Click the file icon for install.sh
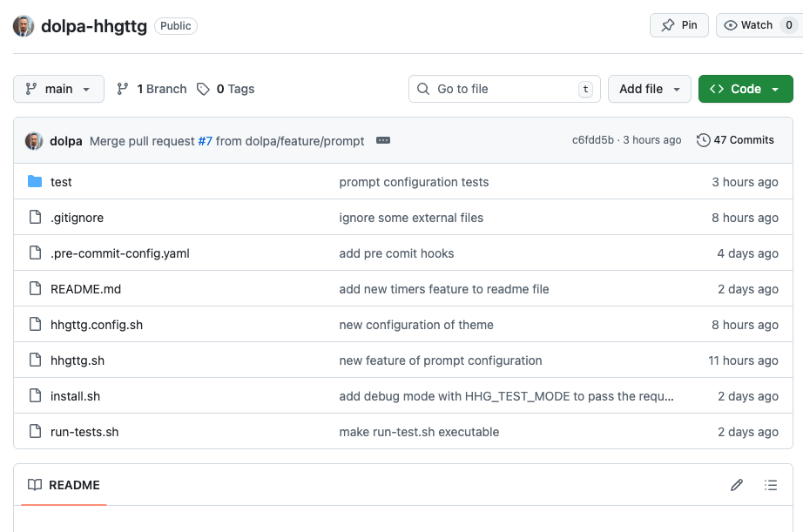Image resolution: width=803 pixels, height=532 pixels. point(35,396)
